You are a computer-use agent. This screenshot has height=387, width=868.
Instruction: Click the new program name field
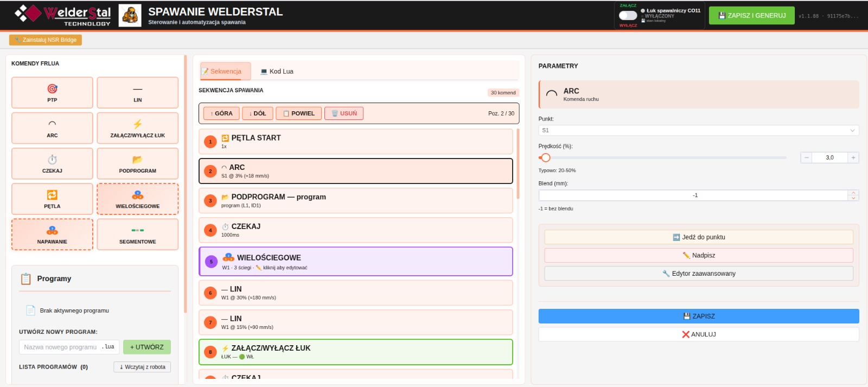point(61,347)
